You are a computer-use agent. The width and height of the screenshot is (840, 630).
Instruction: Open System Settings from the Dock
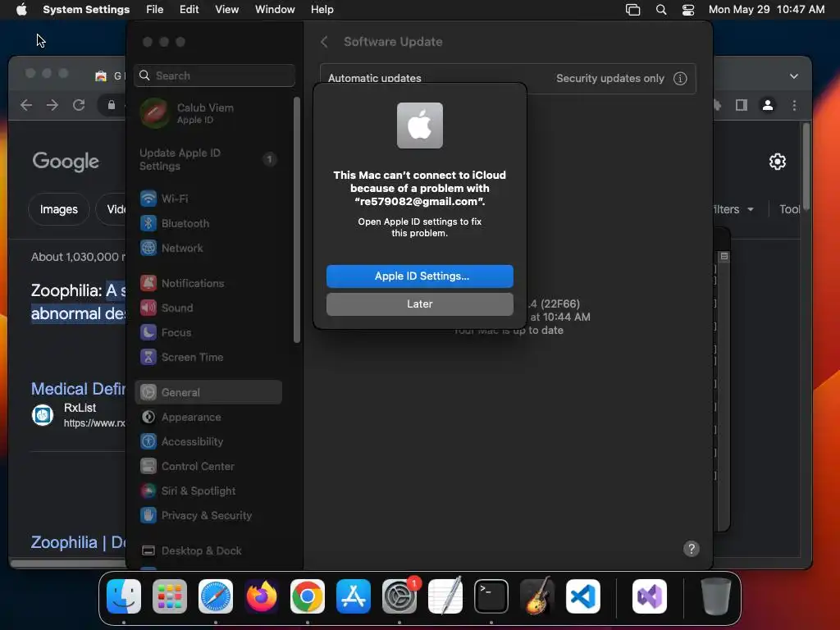399,596
